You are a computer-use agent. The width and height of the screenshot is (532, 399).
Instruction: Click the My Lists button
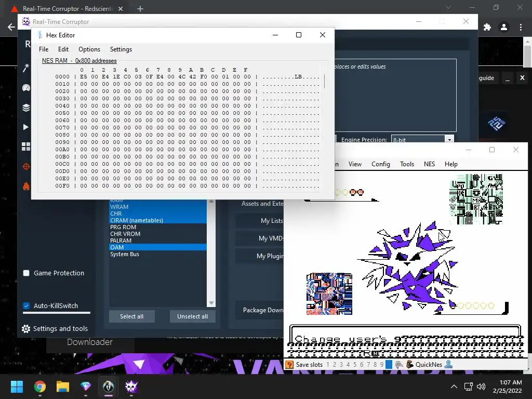pyautogui.click(x=260, y=221)
